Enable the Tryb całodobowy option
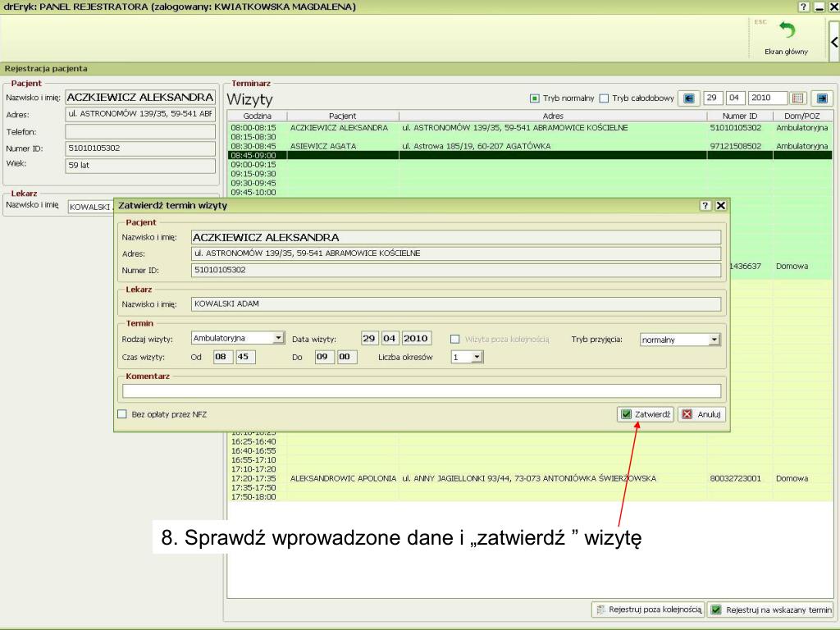 click(605, 98)
